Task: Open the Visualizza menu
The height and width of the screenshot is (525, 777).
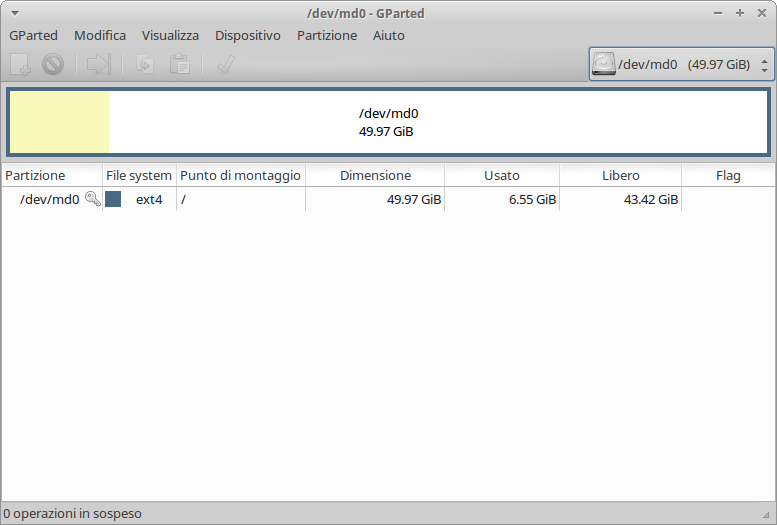Action: point(170,35)
